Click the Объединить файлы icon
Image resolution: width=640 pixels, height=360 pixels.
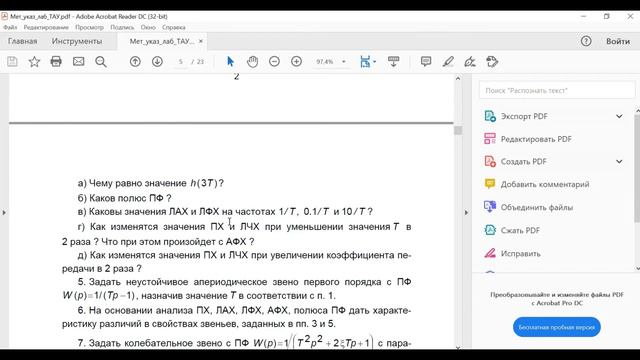pos(490,207)
